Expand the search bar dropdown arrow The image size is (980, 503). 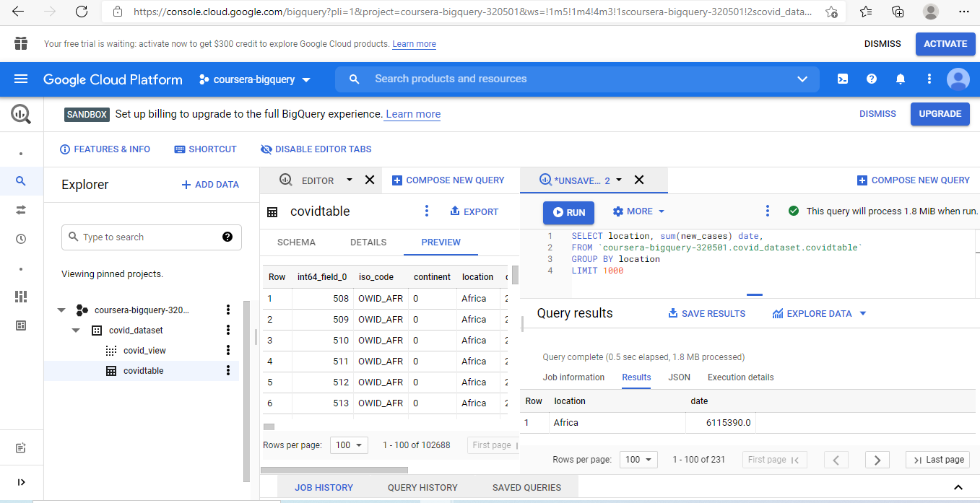pyautogui.click(x=802, y=79)
